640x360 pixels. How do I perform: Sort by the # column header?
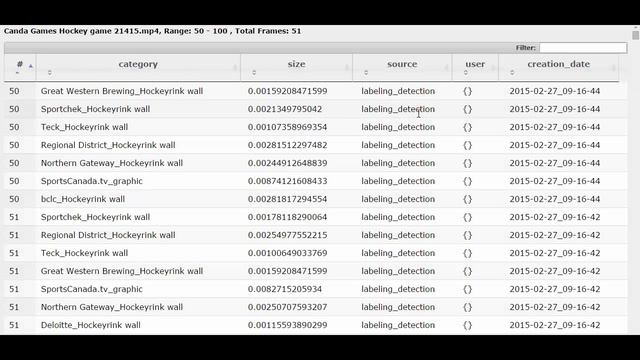click(20, 67)
